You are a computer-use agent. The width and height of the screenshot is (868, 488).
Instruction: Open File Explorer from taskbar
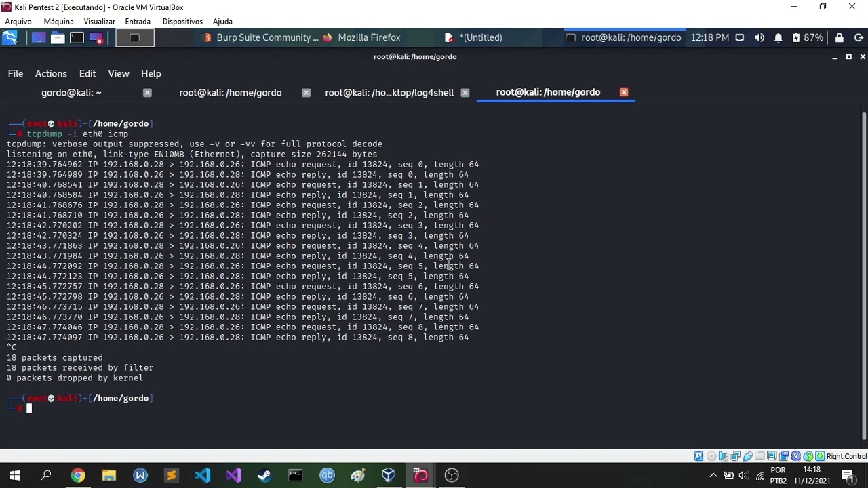109,476
